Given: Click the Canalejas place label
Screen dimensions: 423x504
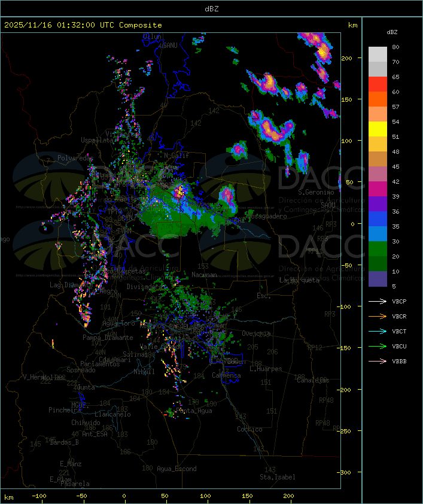Looking at the screenshot, I should coord(313,380).
